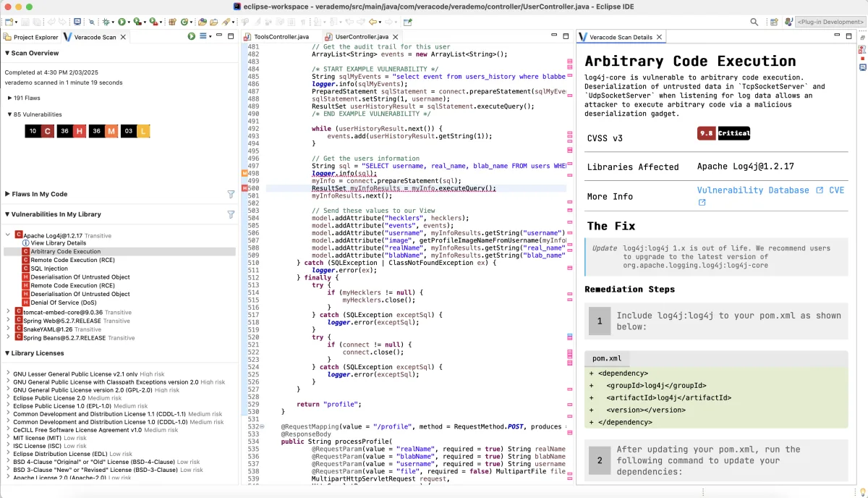Open the Veracode Scan view menu
This screenshot has width=868, height=498.
[205, 36]
